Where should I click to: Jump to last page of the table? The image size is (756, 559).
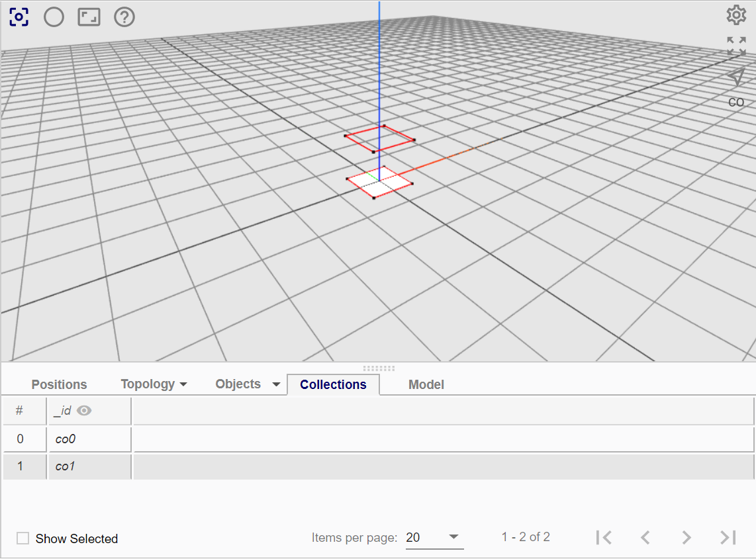(728, 537)
